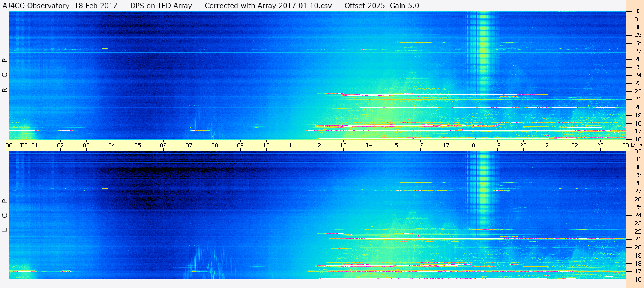Viewport: 644px width, 288px height.
Task: Select the 02 hour marker on time axis
Action: pyautogui.click(x=60, y=145)
